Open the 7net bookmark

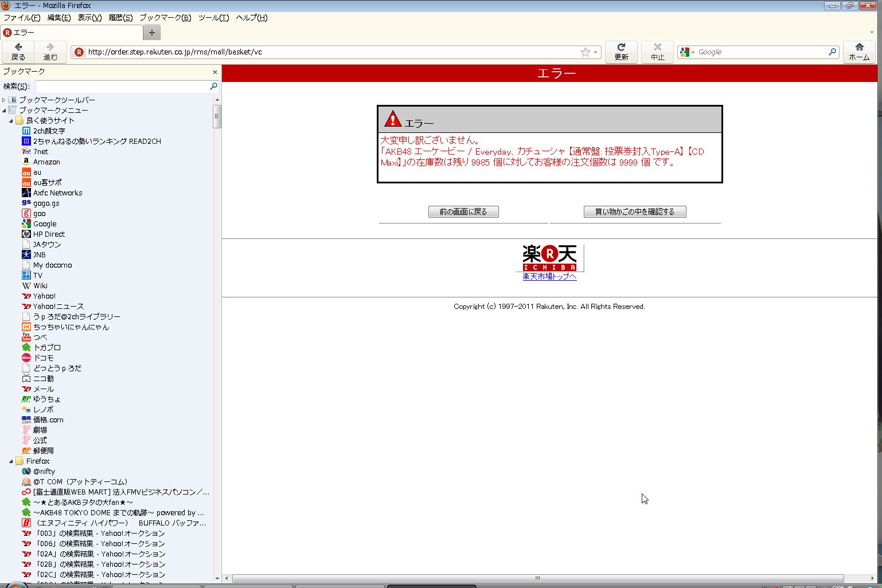[35, 152]
